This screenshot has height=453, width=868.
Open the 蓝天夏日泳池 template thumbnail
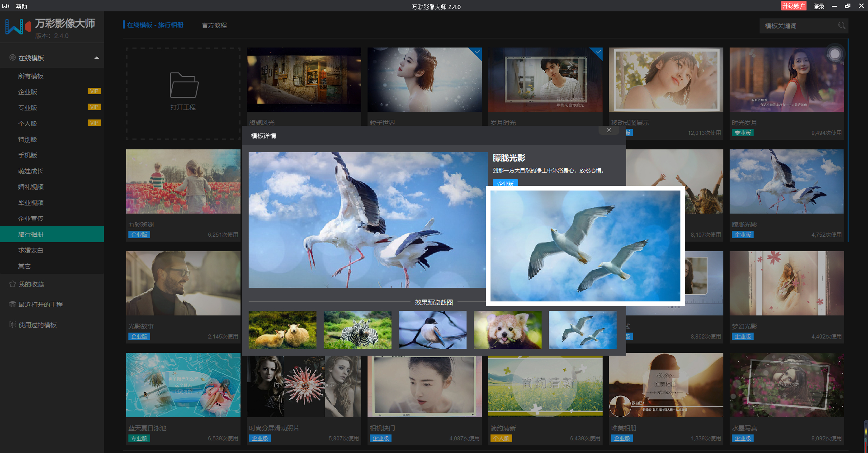(x=184, y=385)
